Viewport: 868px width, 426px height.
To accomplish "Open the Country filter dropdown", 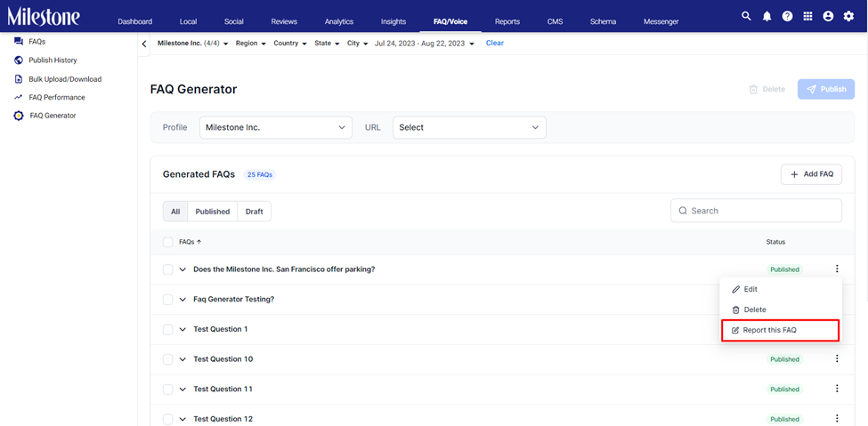I will pyautogui.click(x=290, y=44).
